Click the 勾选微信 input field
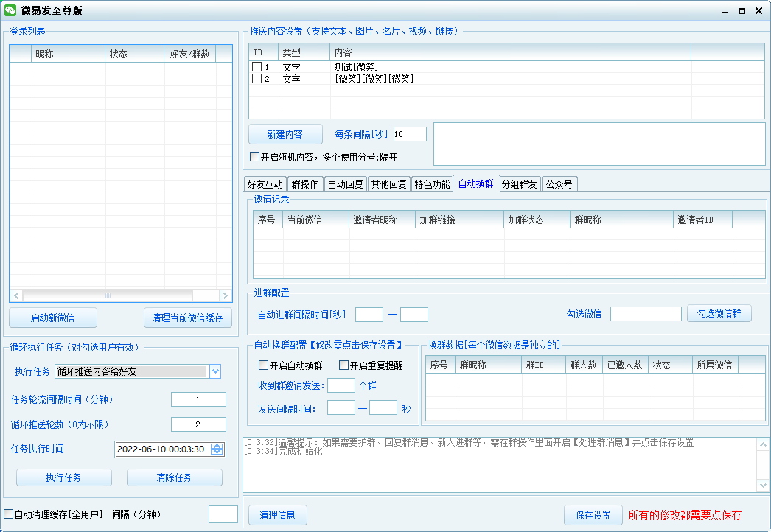This screenshot has width=771, height=532. coord(646,314)
